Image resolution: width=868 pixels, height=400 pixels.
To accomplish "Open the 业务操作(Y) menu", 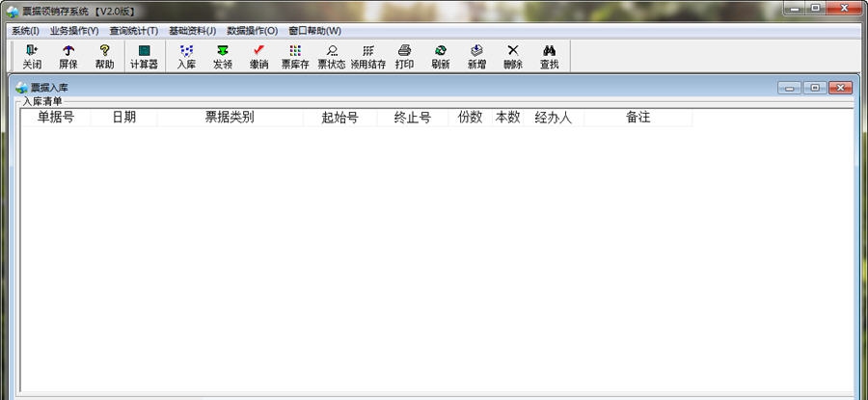I will (x=74, y=31).
